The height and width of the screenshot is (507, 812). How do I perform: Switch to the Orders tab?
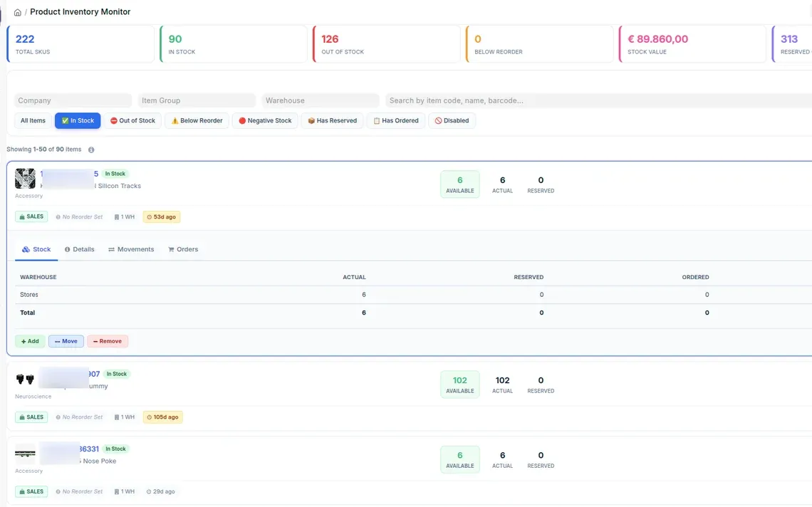click(x=183, y=250)
